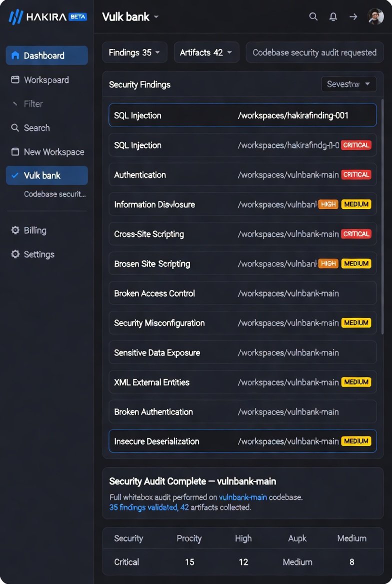Click the Security Findings panel title

(139, 84)
